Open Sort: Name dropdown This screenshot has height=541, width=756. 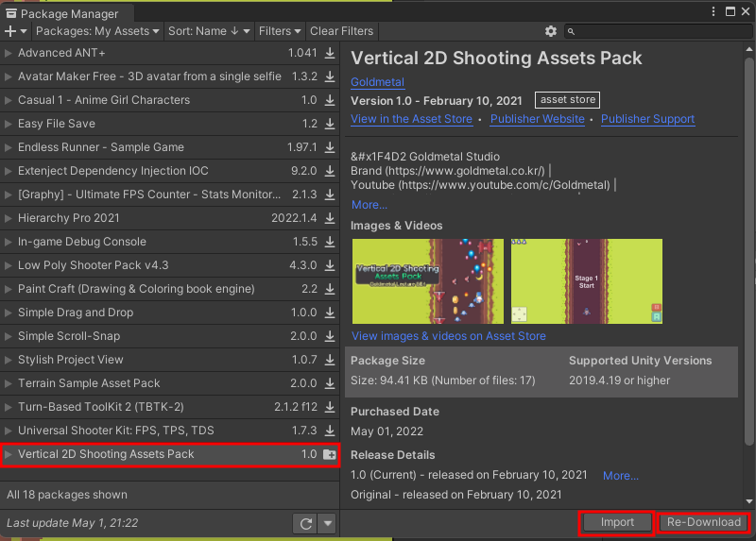click(209, 31)
